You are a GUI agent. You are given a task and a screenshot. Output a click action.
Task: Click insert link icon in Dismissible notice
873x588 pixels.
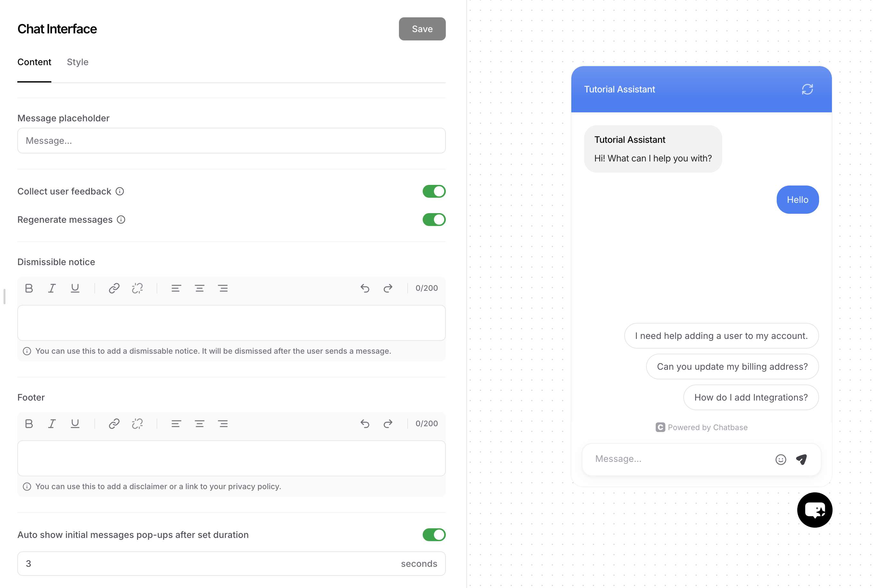(114, 288)
